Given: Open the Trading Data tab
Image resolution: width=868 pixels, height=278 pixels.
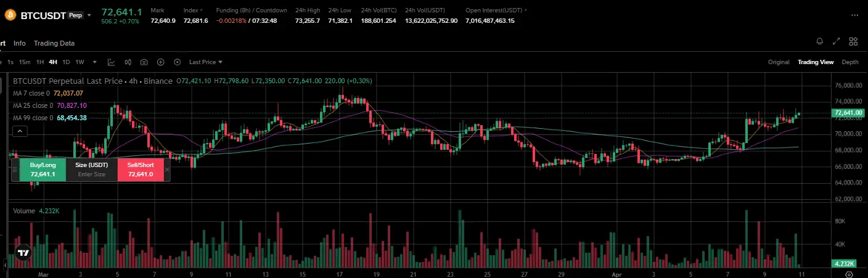Looking at the screenshot, I should (54, 43).
